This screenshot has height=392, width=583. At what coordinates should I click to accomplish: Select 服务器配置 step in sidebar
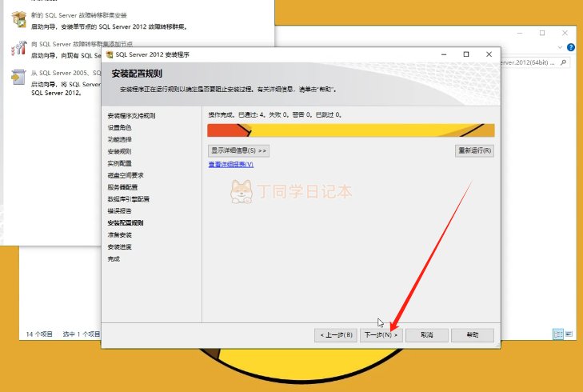point(122,187)
